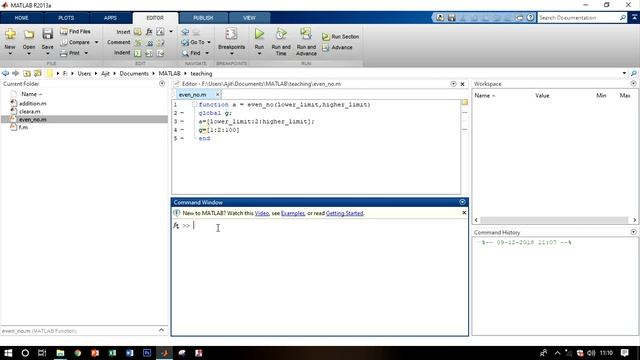
Task: Expand the Print dropdown arrow
Action: pyautogui.click(x=86, y=53)
